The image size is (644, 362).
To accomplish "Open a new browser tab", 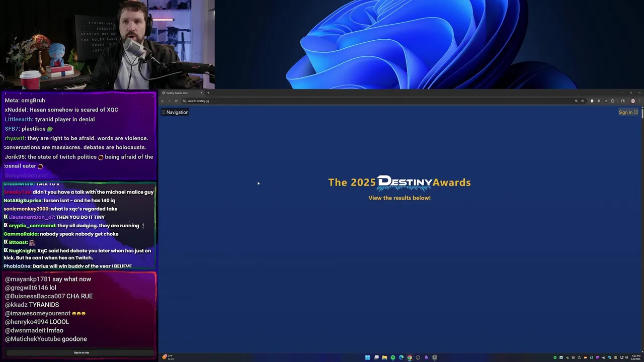I will click(x=208, y=93).
